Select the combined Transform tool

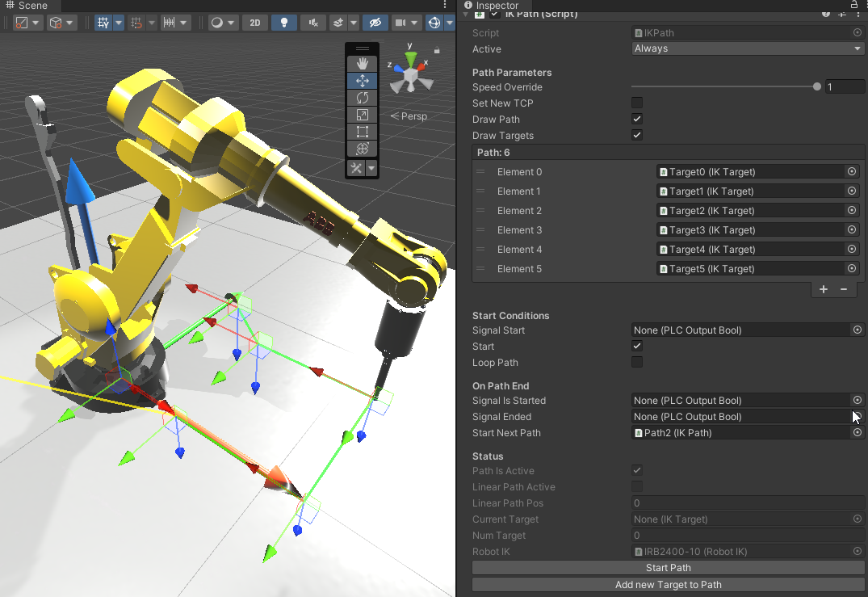[x=362, y=148]
